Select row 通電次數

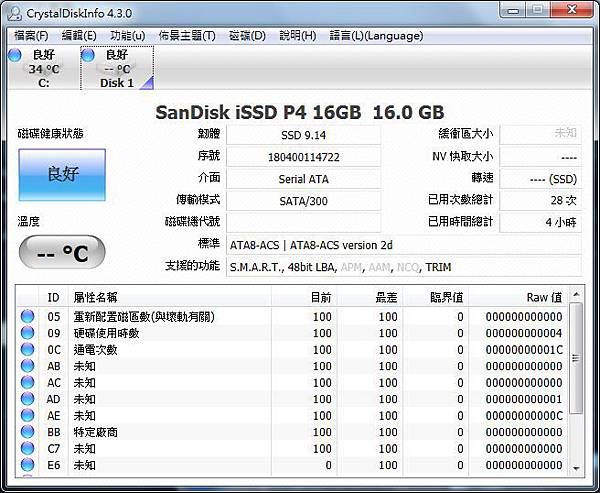(x=292, y=349)
